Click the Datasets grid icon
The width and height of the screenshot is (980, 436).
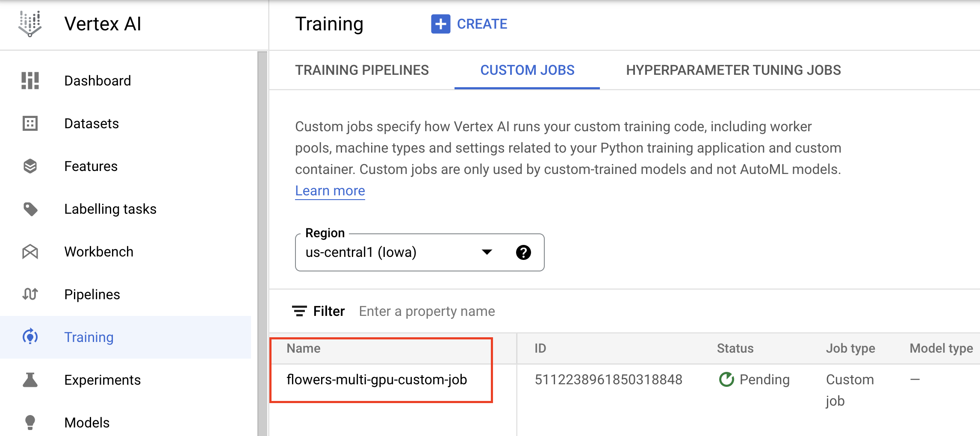pyautogui.click(x=30, y=124)
